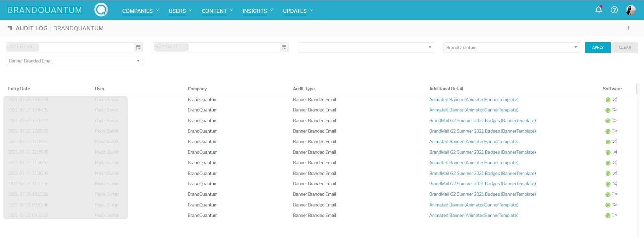Image resolution: width=644 pixels, height=237 pixels.
Task: Open BrandMail G2 Summer detail in 12:25:52 row
Action: click(x=482, y=131)
